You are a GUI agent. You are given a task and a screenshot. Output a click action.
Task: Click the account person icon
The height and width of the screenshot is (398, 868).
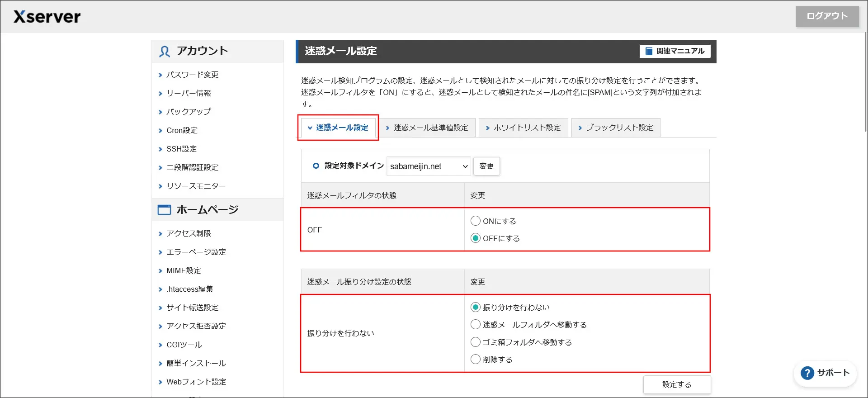click(165, 51)
